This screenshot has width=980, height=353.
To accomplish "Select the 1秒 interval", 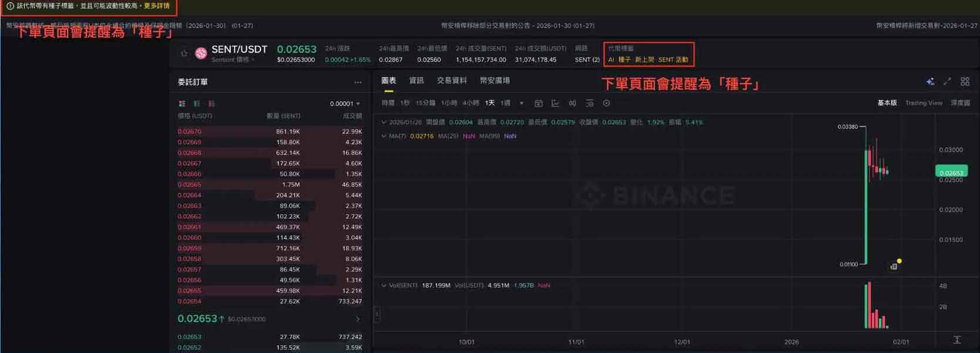I will tap(405, 103).
